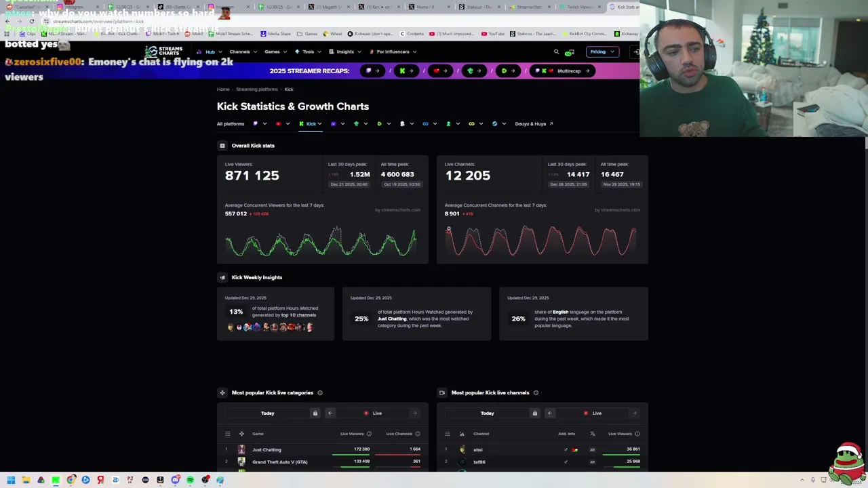This screenshot has width=868, height=488.
Task: Click lock icon beside Today in channels table
Action: tap(534, 413)
